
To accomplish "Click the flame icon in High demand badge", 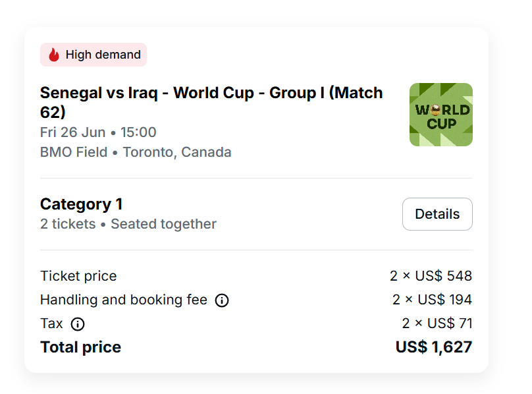I will coord(54,55).
